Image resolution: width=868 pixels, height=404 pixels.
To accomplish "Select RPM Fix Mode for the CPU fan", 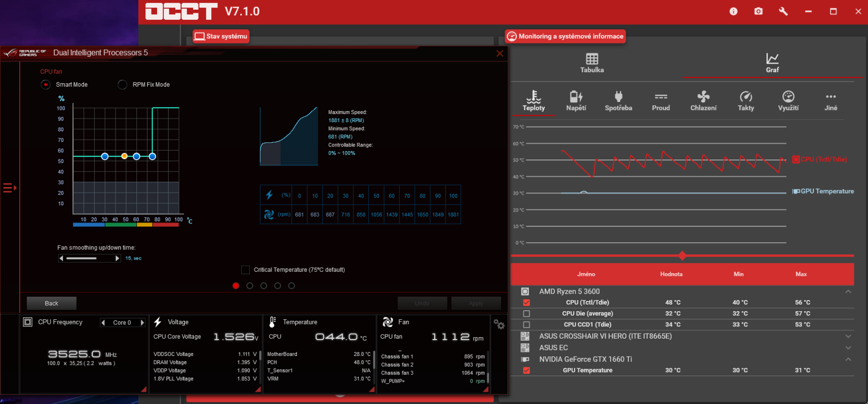I will tap(122, 85).
